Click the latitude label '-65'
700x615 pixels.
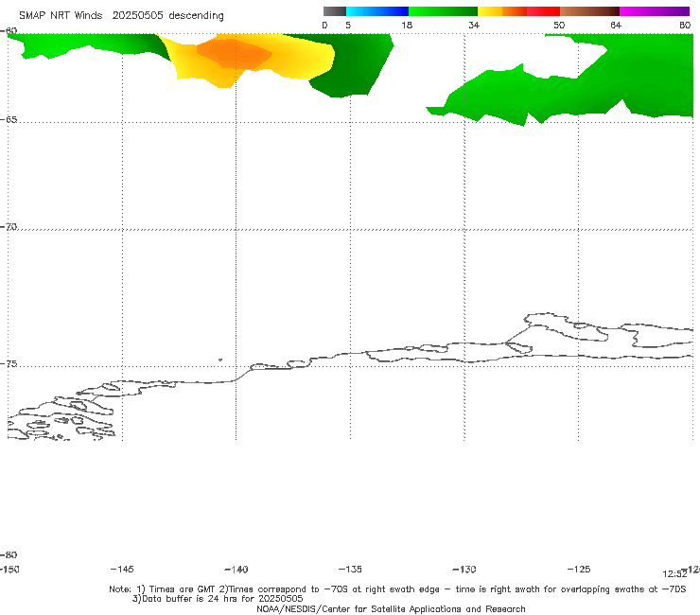tap(9, 120)
